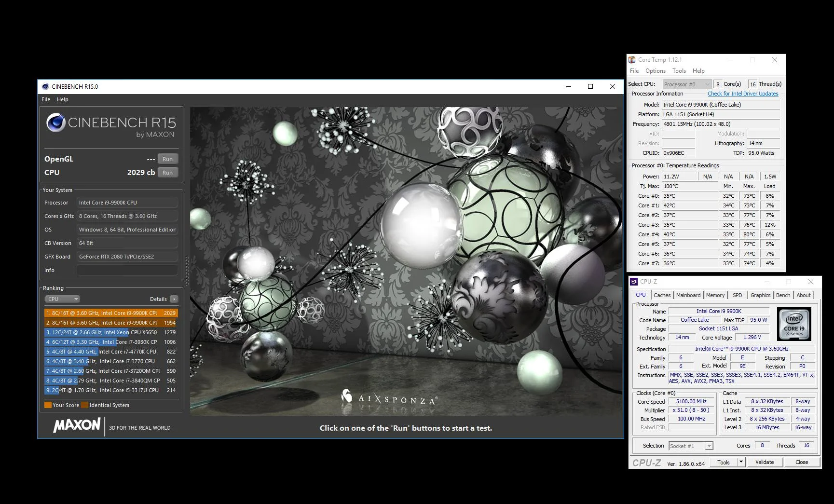Open the Help menu in Core Temp
The width and height of the screenshot is (834, 504).
[x=698, y=71]
